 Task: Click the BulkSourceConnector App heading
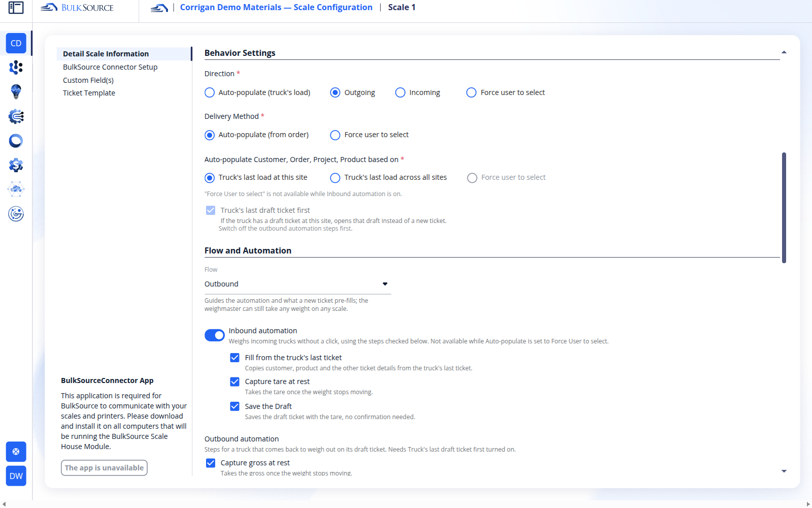coord(107,380)
